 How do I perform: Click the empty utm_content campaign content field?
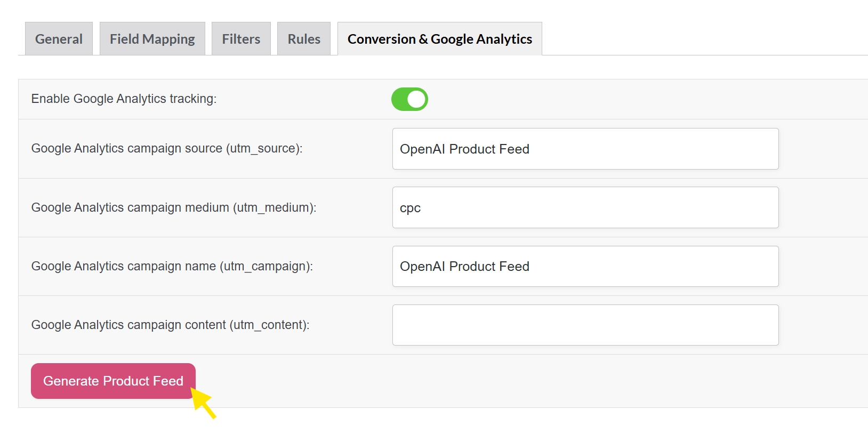click(x=585, y=325)
